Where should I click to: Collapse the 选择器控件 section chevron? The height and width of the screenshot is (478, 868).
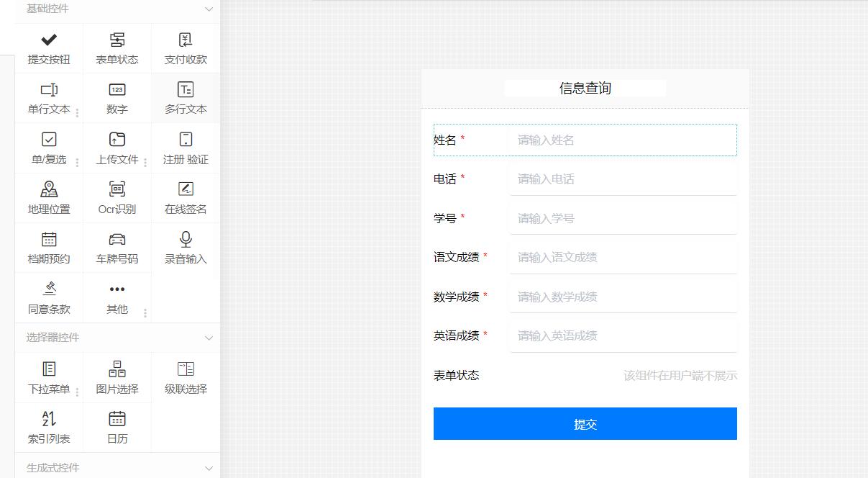209,338
